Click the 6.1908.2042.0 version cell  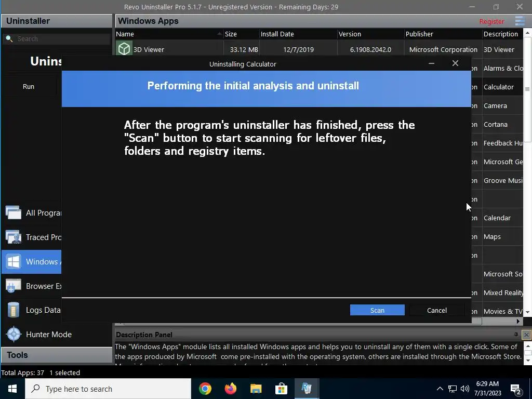[370, 49]
